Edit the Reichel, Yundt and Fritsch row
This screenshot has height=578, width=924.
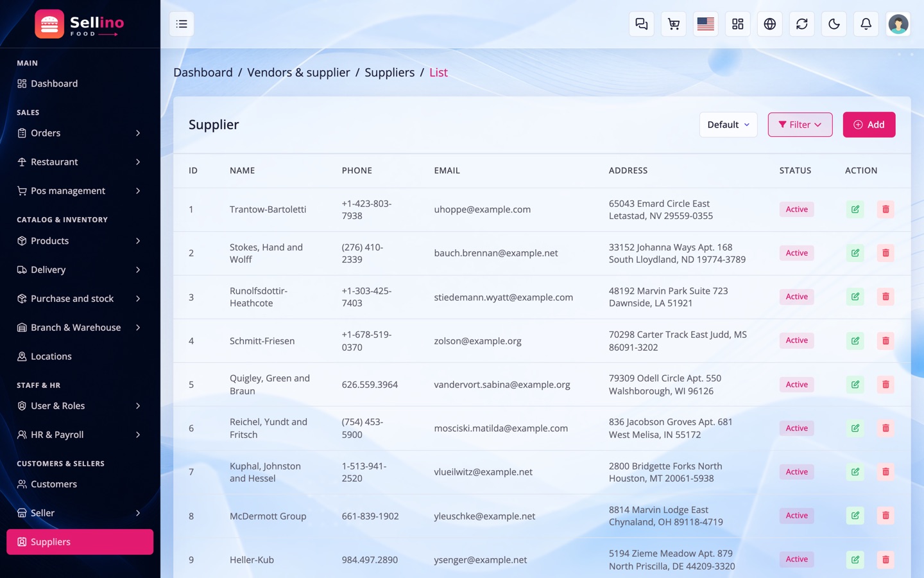click(855, 428)
